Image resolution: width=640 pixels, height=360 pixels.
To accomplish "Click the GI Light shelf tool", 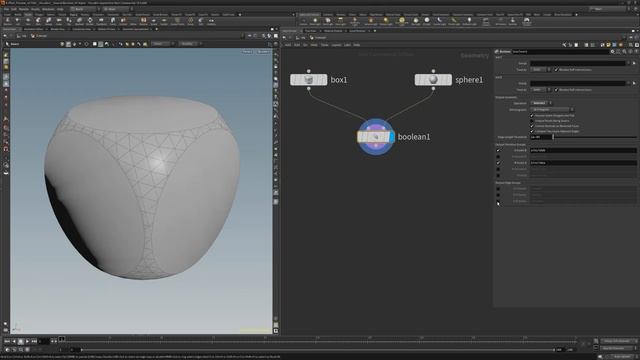I will pyautogui.click(x=427, y=21).
